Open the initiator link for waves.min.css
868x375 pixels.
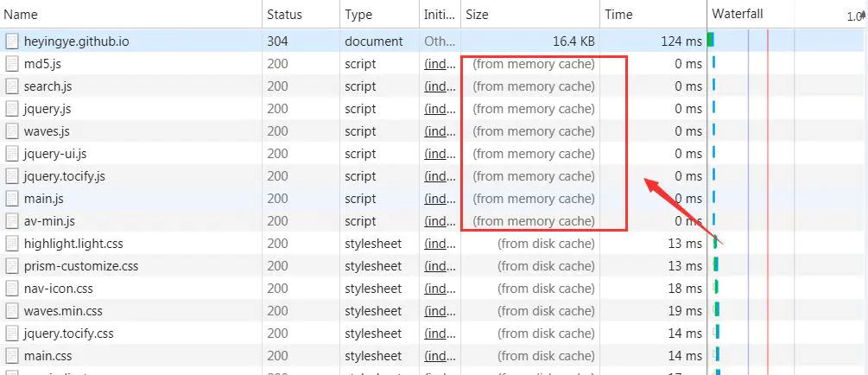click(x=438, y=311)
